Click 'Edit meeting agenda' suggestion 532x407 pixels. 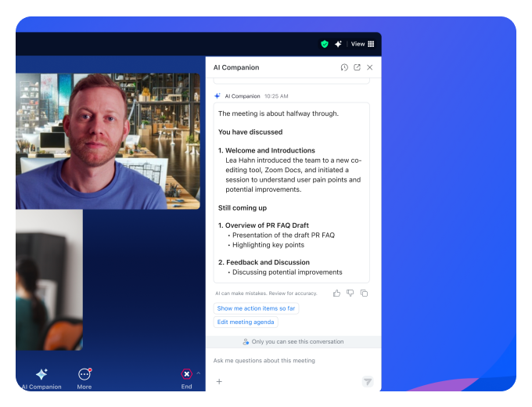[246, 322]
